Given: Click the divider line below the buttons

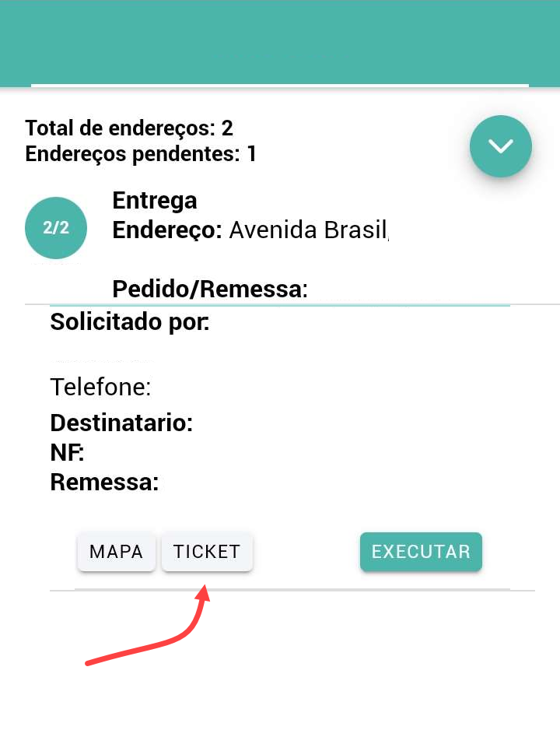Looking at the screenshot, I should point(292,591).
